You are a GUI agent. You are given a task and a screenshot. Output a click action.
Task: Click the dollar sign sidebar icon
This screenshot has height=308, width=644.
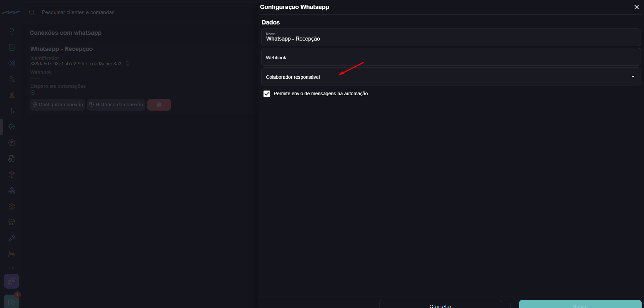[12, 111]
